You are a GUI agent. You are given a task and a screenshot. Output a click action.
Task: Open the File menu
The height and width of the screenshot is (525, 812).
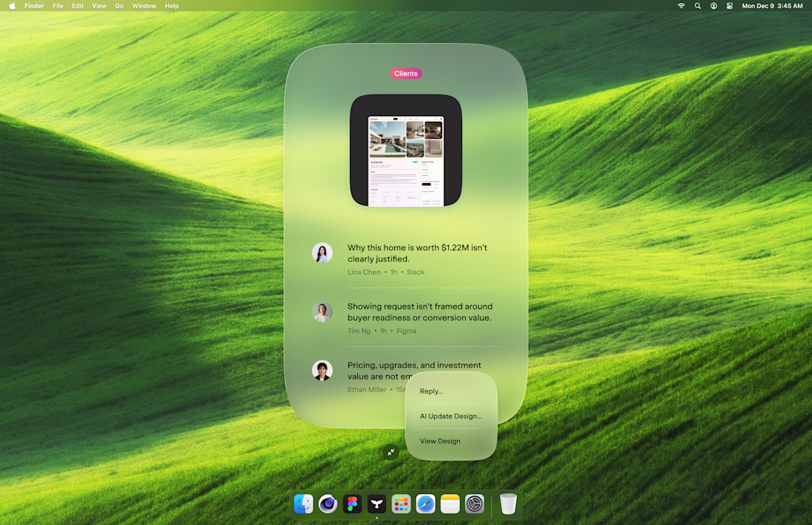click(58, 6)
